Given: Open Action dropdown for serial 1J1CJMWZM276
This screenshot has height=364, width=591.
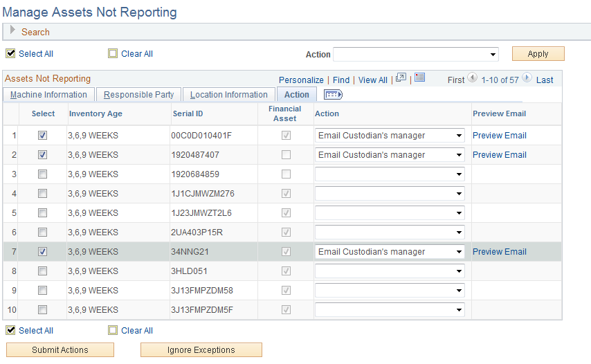Looking at the screenshot, I should pos(390,194).
